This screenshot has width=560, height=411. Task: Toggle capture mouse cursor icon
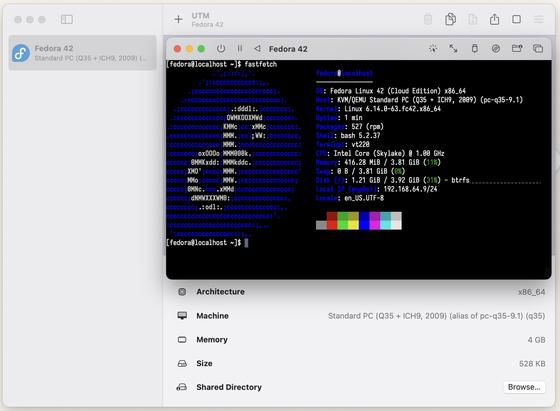(433, 49)
